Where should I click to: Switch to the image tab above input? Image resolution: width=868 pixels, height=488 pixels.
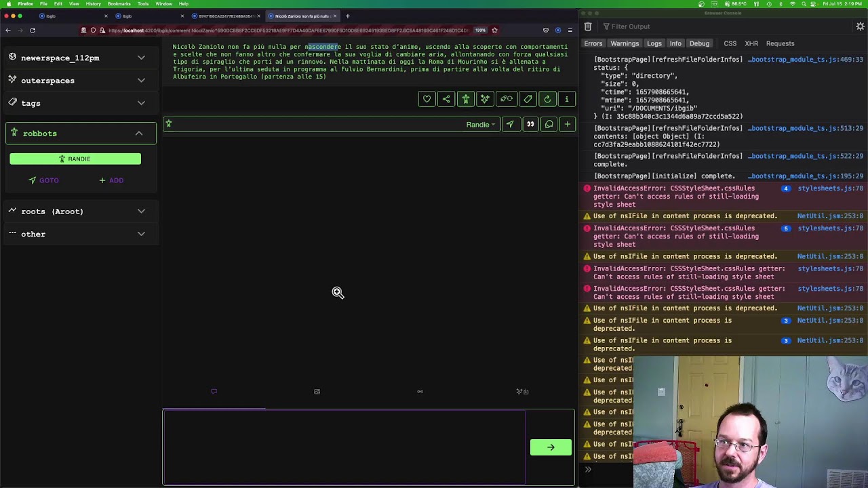[x=317, y=392]
